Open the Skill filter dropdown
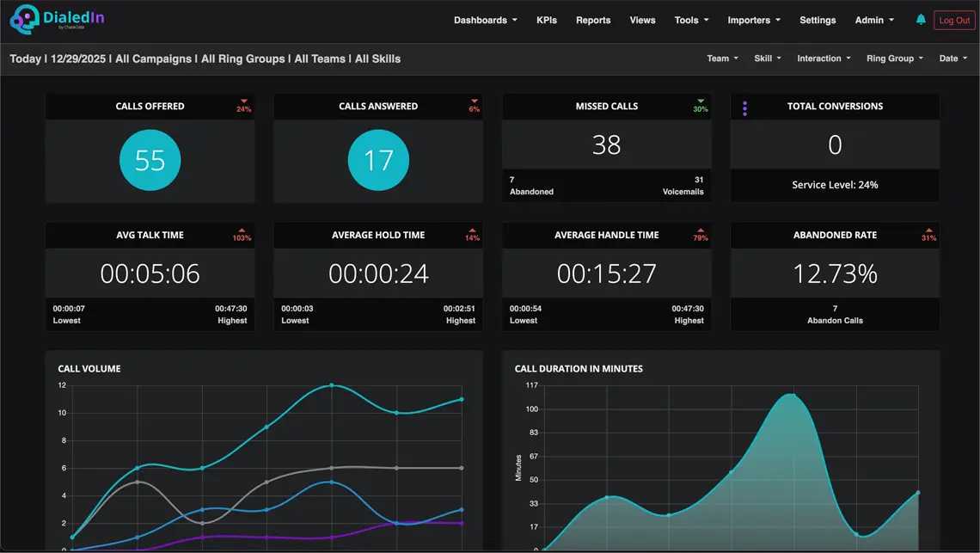This screenshot has height=553, width=980. [x=767, y=58]
